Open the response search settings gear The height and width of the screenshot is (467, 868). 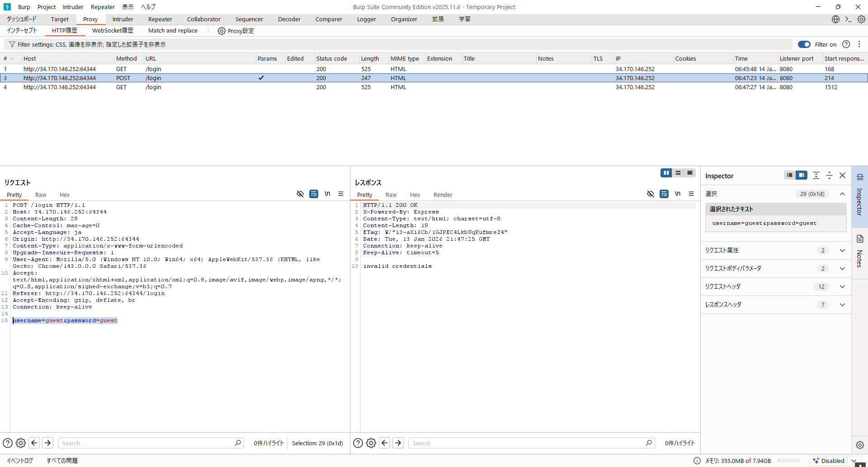click(371, 443)
